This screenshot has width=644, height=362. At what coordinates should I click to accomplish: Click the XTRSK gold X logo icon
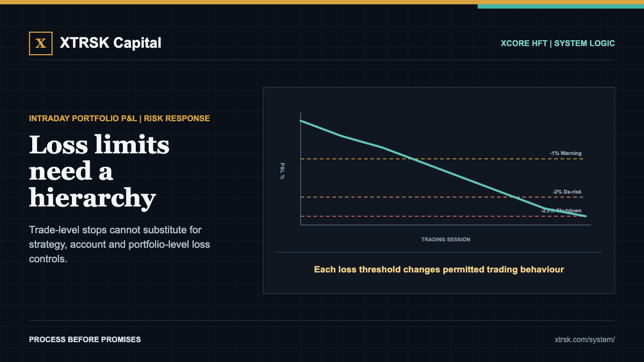41,43
